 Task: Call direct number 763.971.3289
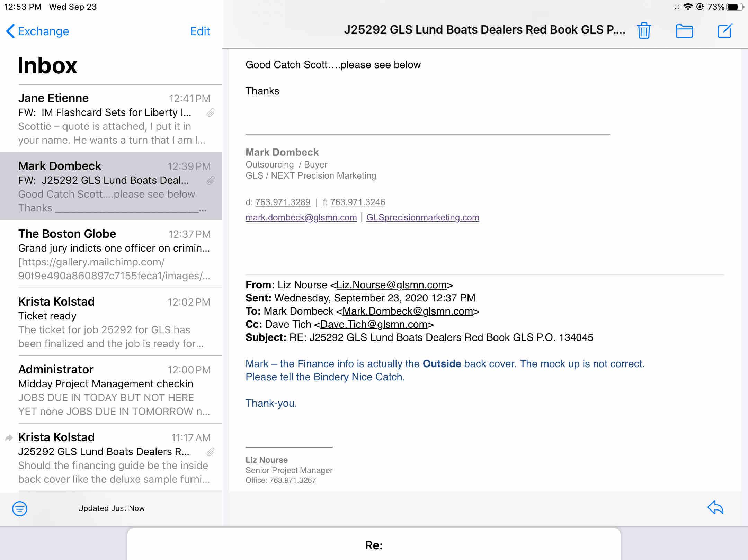(x=283, y=202)
